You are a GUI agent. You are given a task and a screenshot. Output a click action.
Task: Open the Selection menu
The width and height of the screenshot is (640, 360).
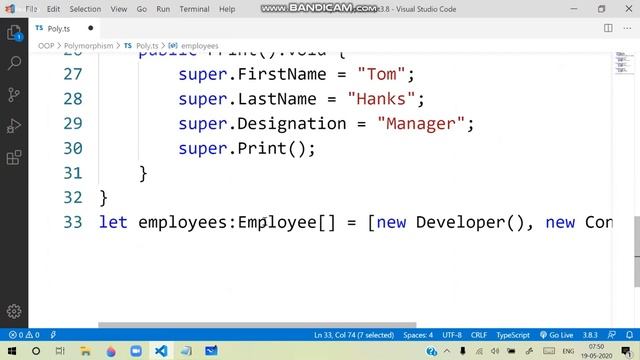click(85, 9)
